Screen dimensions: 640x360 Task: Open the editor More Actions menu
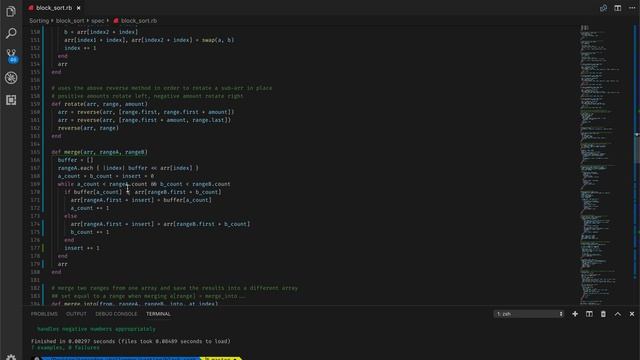[632, 8]
